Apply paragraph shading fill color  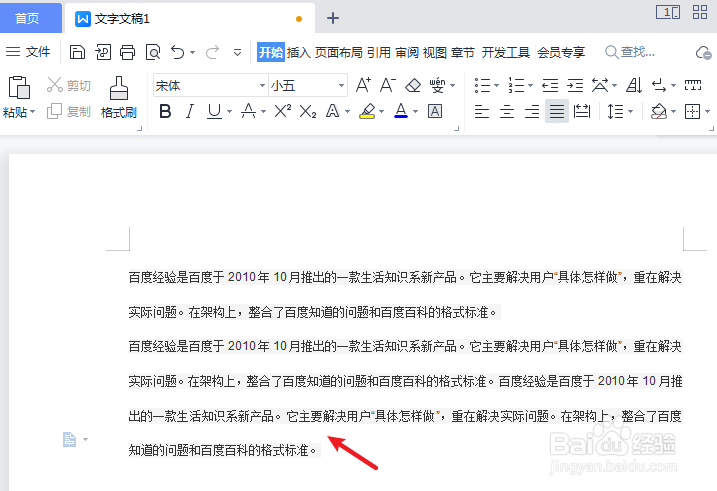(x=658, y=111)
